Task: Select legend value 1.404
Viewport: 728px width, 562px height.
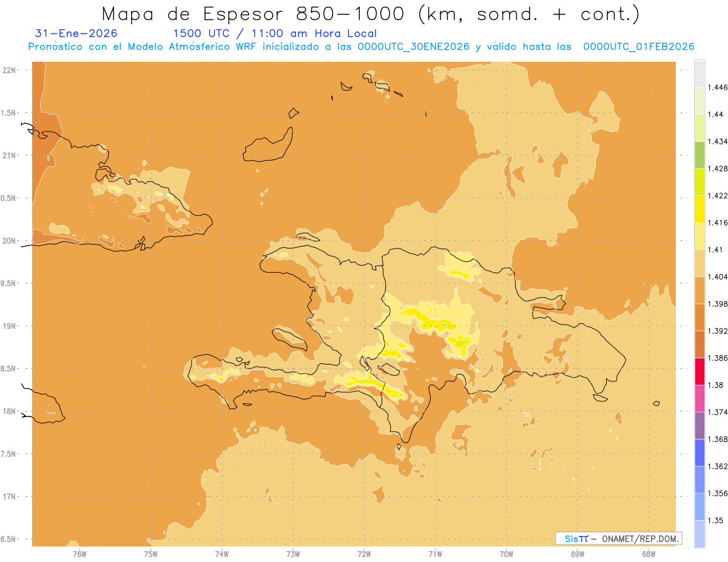Action: pos(717,276)
